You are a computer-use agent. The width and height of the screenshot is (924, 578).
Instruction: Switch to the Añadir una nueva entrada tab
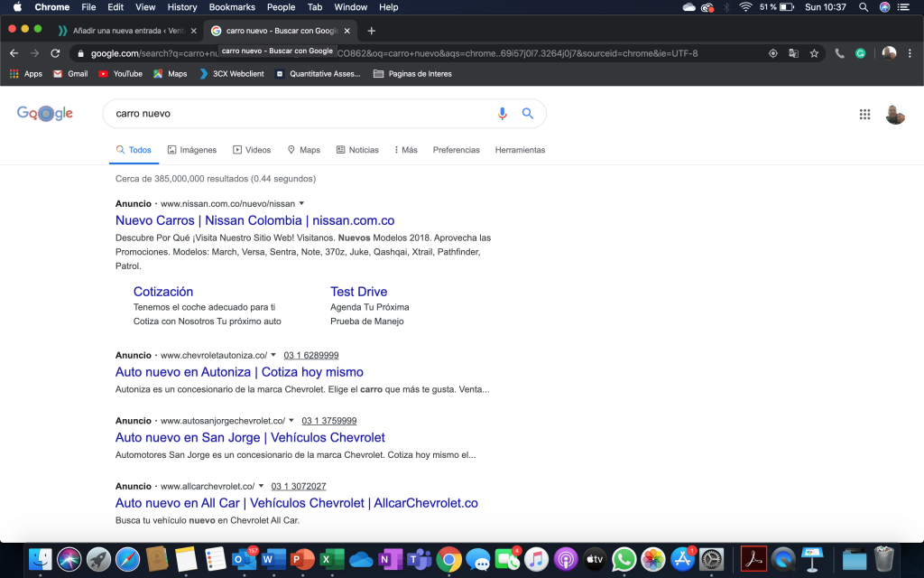128,31
